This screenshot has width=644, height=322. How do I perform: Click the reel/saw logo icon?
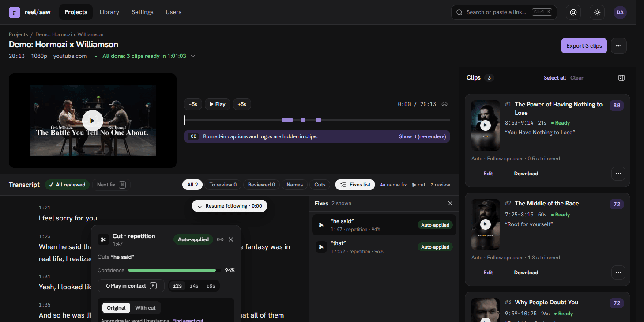click(x=15, y=12)
